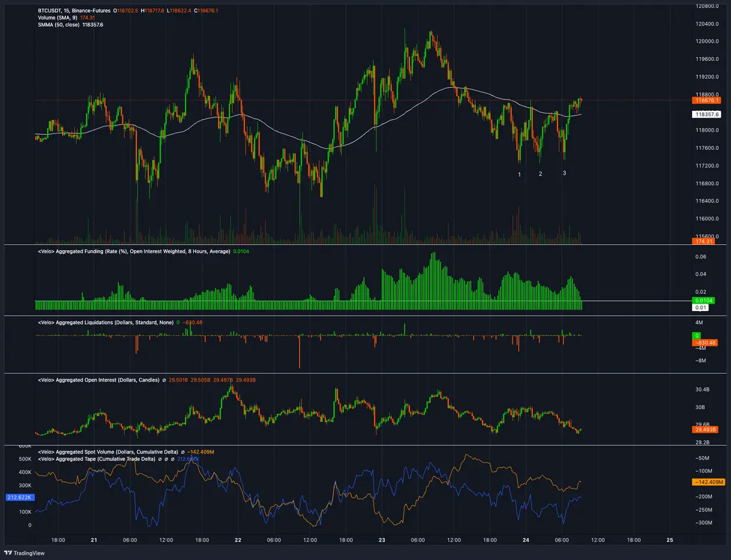The image size is (731, 560).
Task: Click date 22 on the time axis
Action: click(x=238, y=539)
